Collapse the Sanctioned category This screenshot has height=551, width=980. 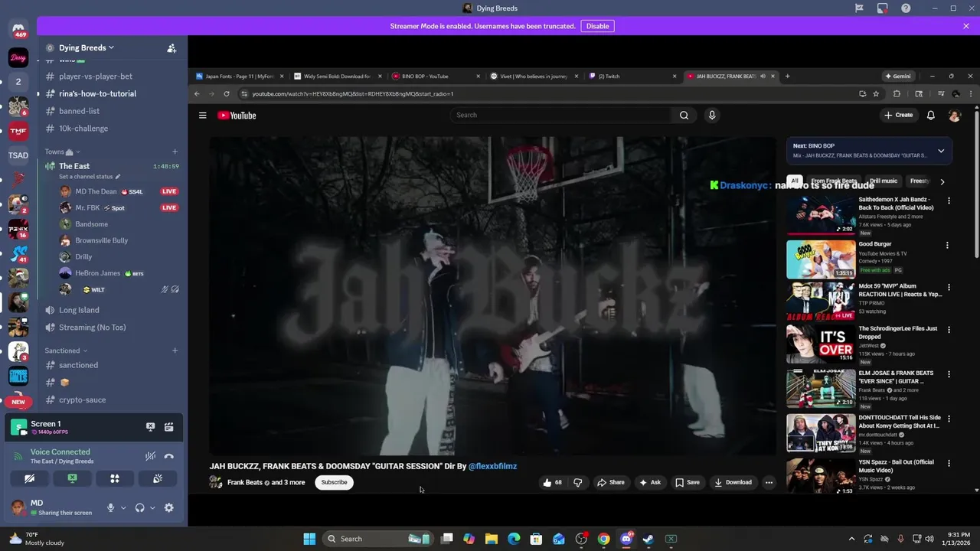click(x=66, y=350)
